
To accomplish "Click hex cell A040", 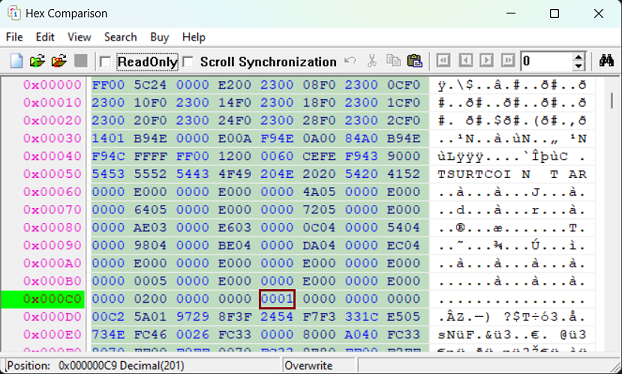I will pos(361,335).
